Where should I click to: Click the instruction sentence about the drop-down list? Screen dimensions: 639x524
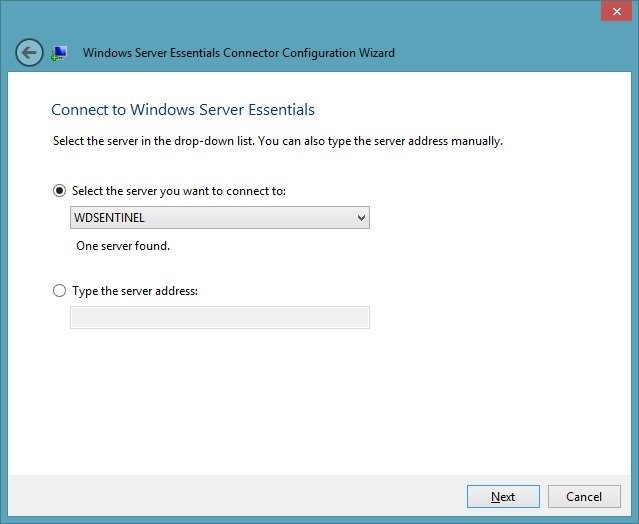point(278,141)
